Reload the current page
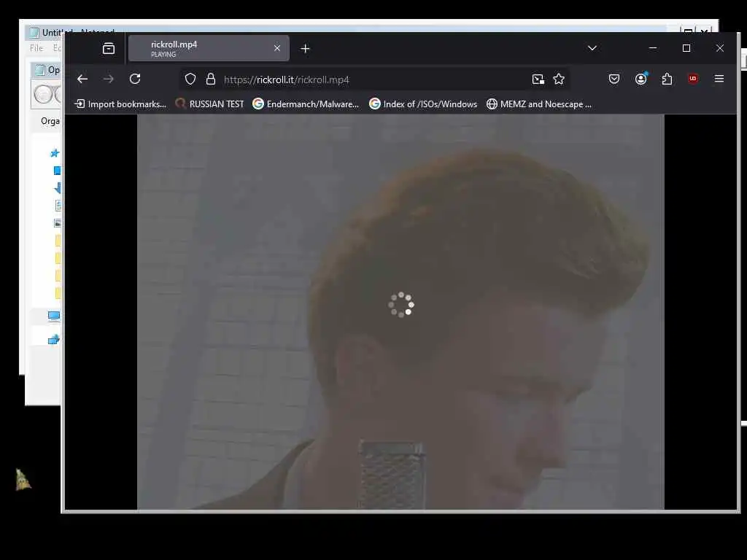Screen dimensions: 747x560 pos(135,79)
